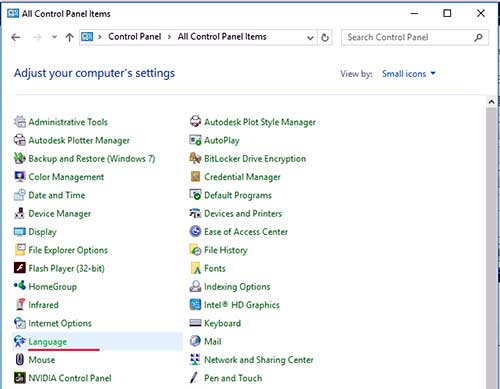The height and width of the screenshot is (389, 500).
Task: Open the Credential Manager link
Action: coord(242,177)
